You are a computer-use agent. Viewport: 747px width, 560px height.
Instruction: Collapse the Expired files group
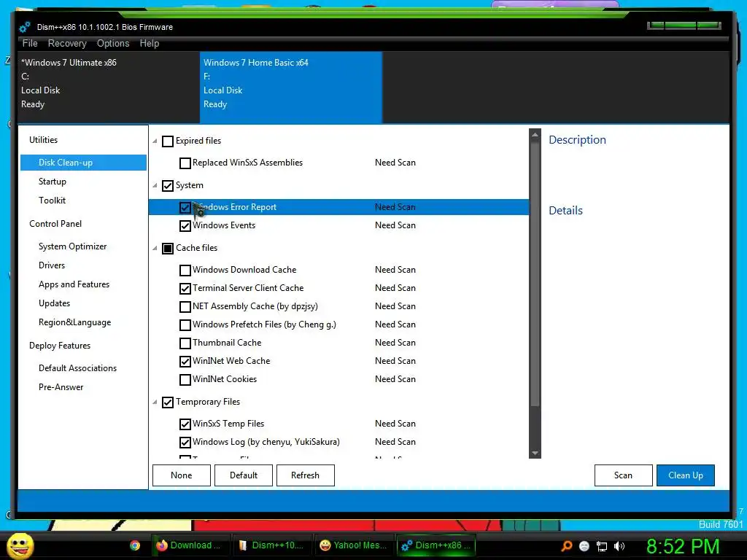point(155,141)
